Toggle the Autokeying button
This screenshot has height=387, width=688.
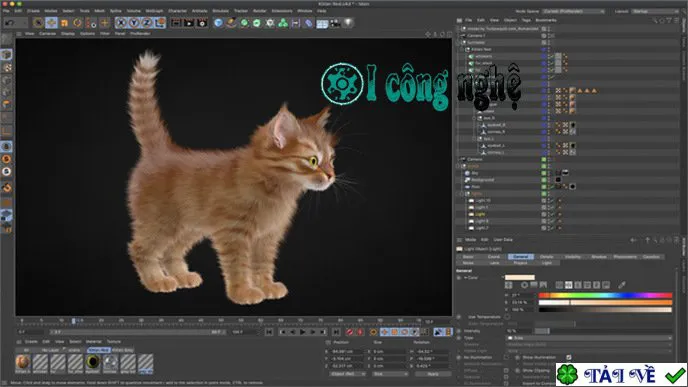coord(360,332)
